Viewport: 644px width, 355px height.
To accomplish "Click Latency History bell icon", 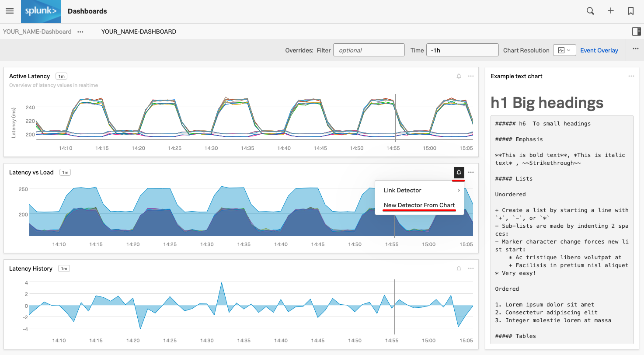I will pos(459,268).
